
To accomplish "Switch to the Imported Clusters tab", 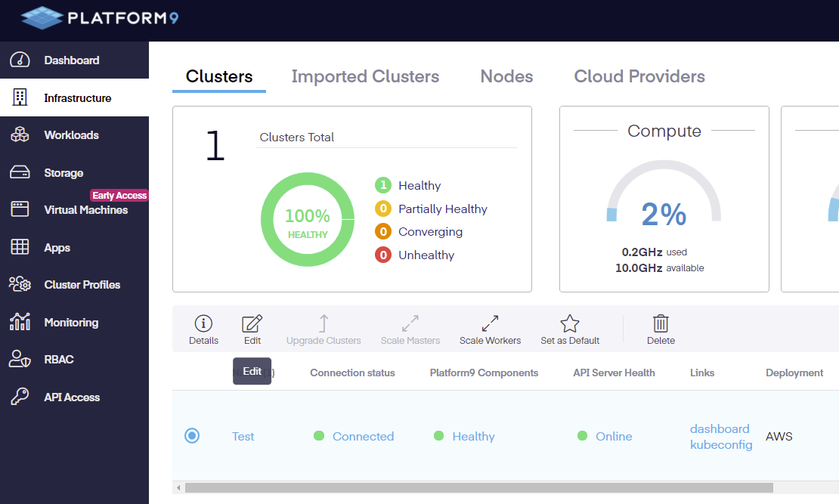I will click(365, 76).
